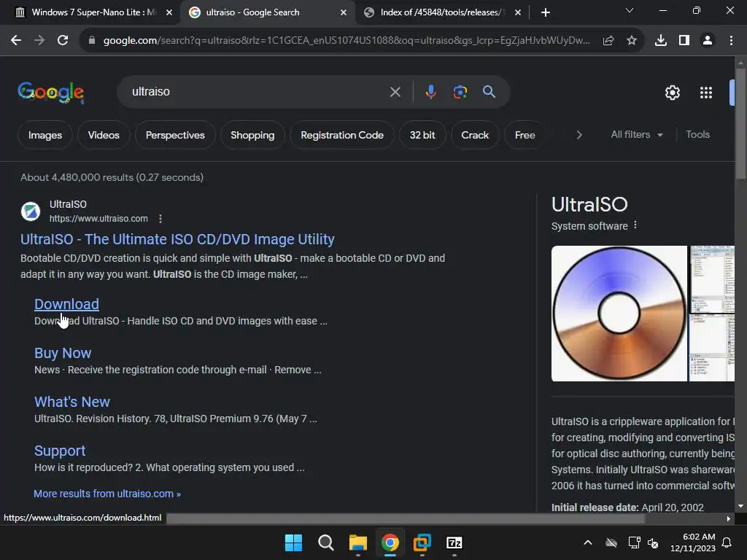
Task: Open the clock and date in the taskbar
Action: click(x=693, y=542)
